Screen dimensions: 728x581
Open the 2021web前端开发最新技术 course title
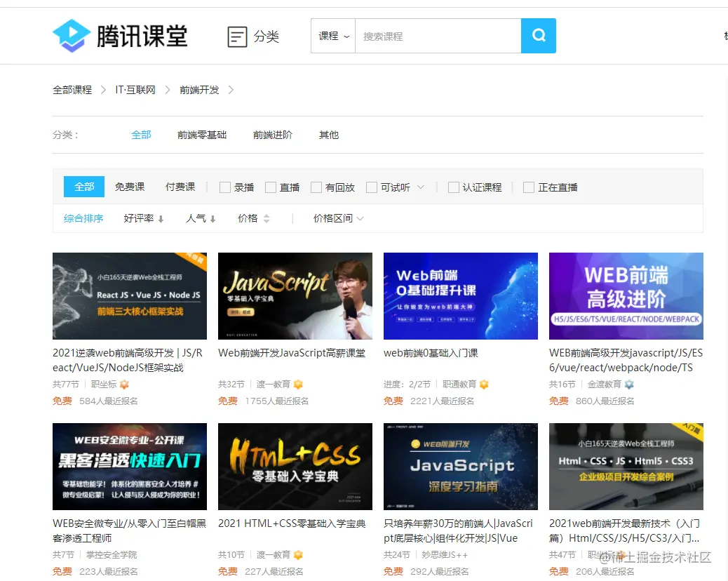point(624,530)
